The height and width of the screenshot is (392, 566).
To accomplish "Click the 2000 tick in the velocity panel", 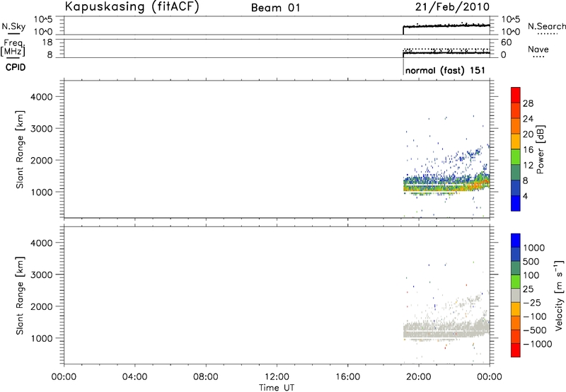I will point(42,306).
